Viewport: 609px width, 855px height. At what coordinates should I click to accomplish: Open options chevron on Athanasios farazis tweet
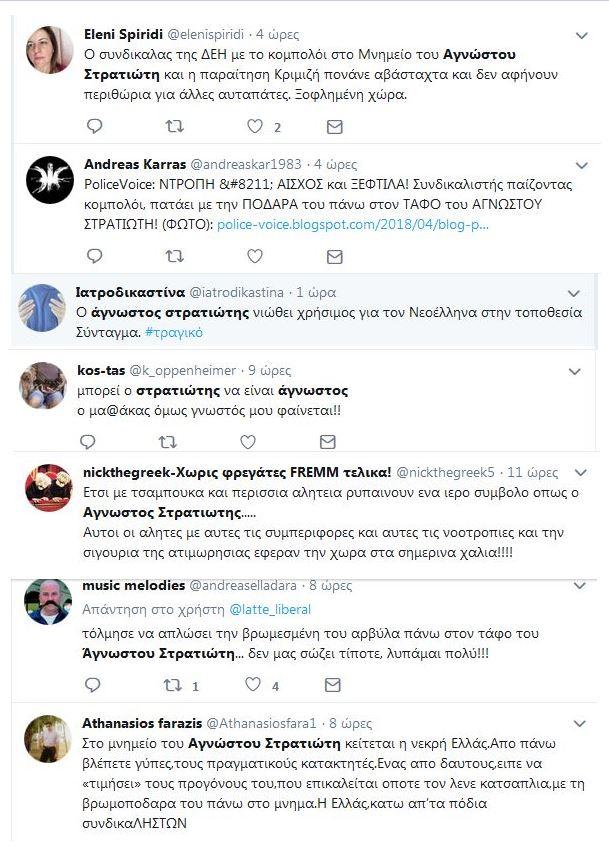click(578, 722)
